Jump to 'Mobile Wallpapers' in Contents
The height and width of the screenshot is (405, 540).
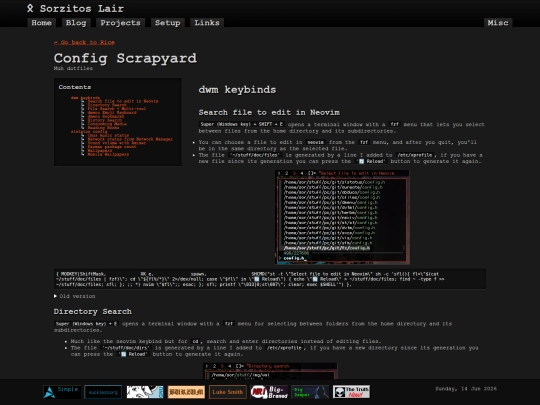click(x=108, y=154)
